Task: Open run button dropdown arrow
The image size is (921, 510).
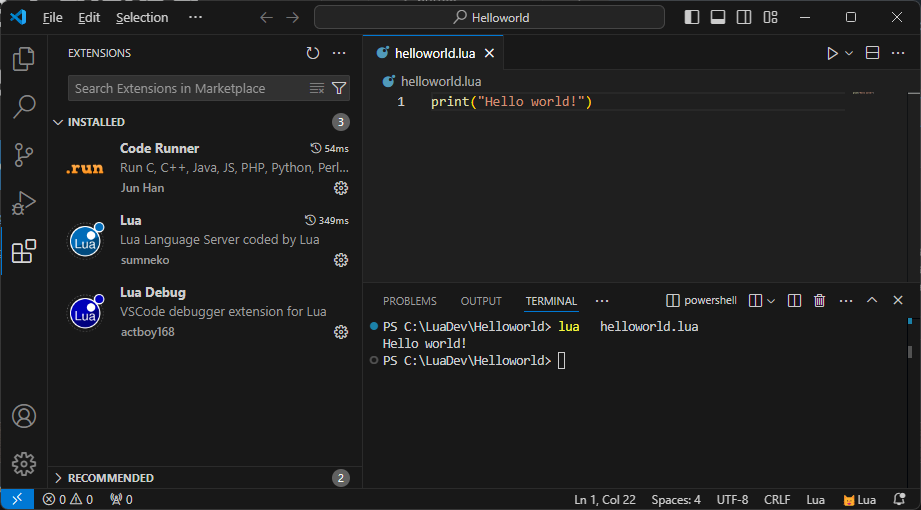Action: pyautogui.click(x=849, y=53)
